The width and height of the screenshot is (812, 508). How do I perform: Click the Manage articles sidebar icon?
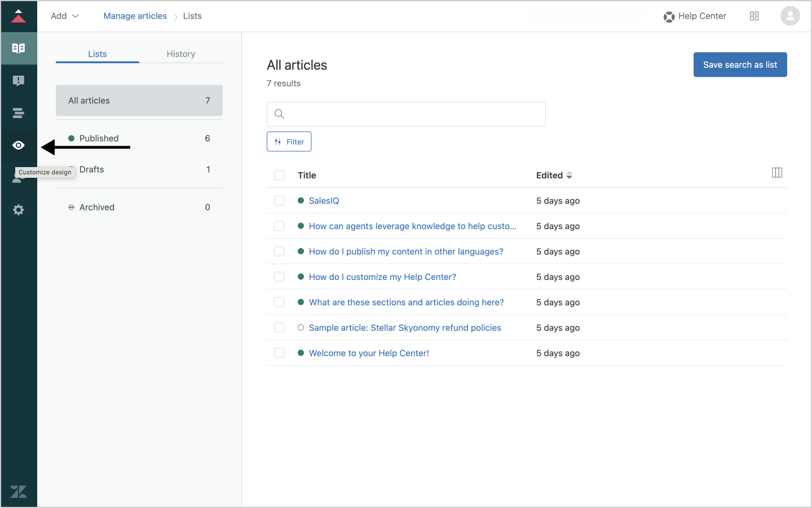19,49
